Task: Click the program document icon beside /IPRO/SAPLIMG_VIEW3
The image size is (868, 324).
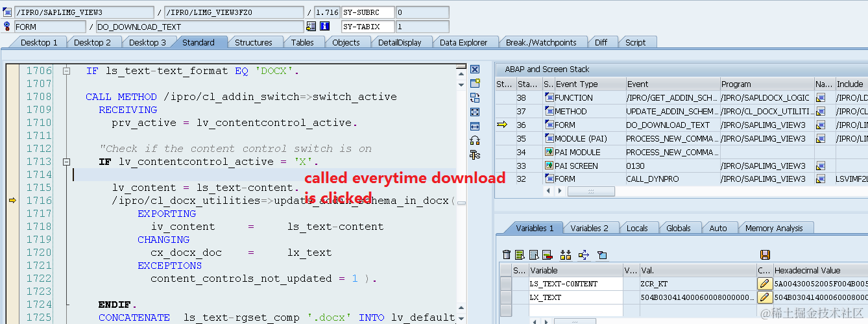Action: coord(7,12)
